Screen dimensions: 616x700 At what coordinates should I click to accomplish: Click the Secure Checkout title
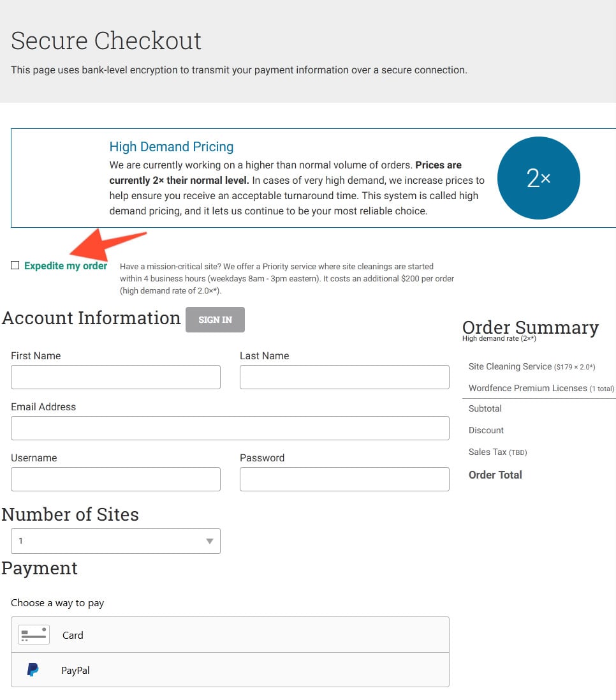pyautogui.click(x=106, y=41)
